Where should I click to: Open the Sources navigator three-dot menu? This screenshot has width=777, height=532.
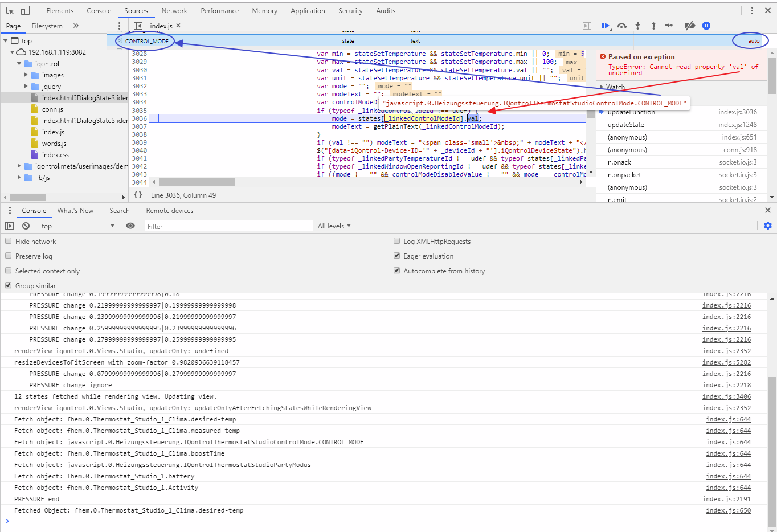(x=119, y=26)
